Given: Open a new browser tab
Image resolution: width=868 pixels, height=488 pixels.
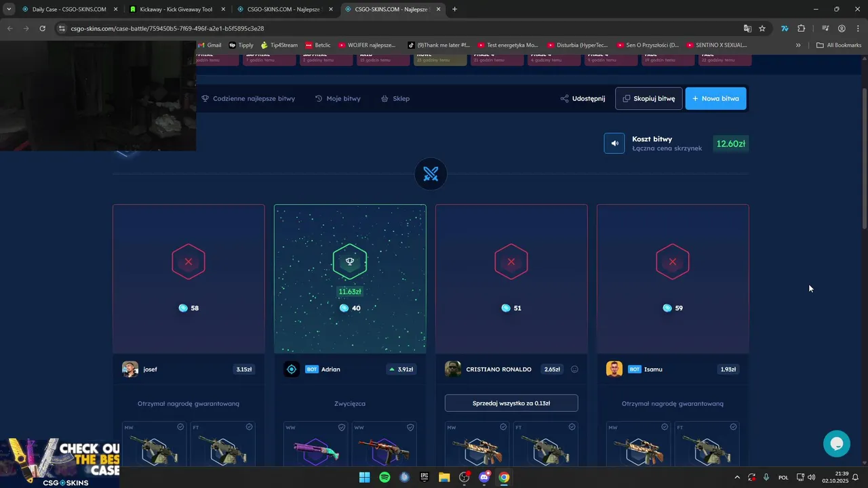Looking at the screenshot, I should click(454, 9).
